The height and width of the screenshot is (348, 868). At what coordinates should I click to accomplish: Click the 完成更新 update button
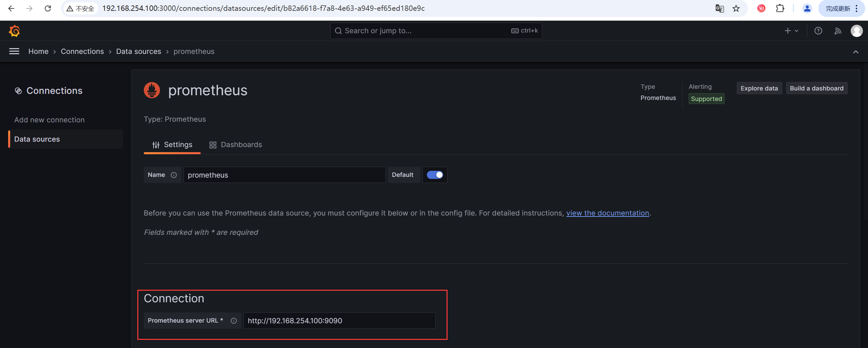pos(837,8)
